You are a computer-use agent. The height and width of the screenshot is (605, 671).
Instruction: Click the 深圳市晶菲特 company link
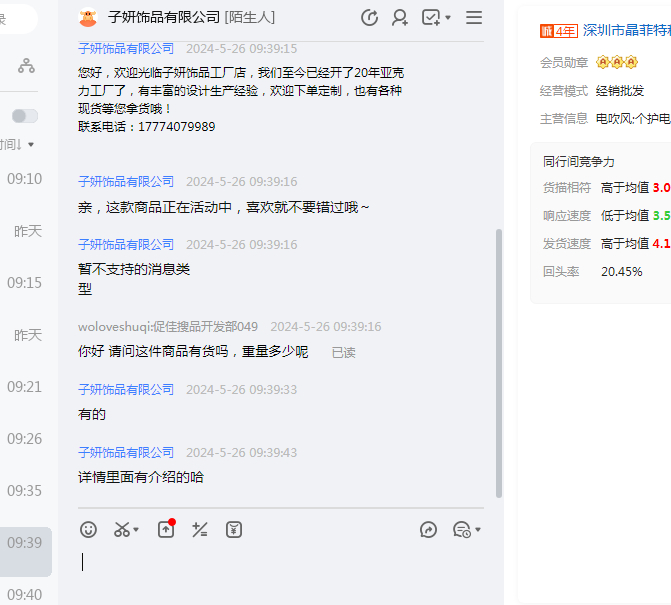tap(626, 30)
